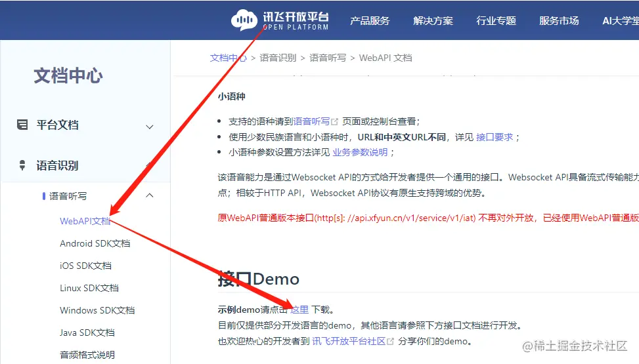Open 音频格式说明 in the sidebar
Screen dimensions: 639x364
87,355
